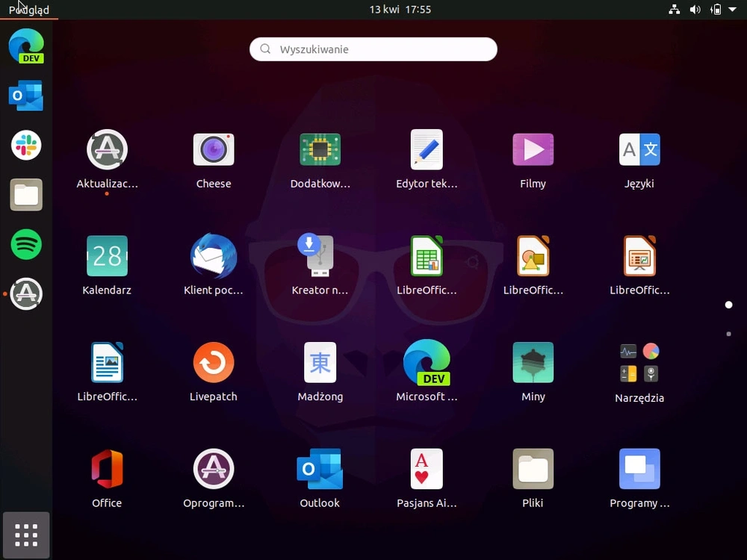Viewport: 747px width, 560px height.
Task: Open the clock 13 kwi 17:55 menu
Action: click(400, 10)
